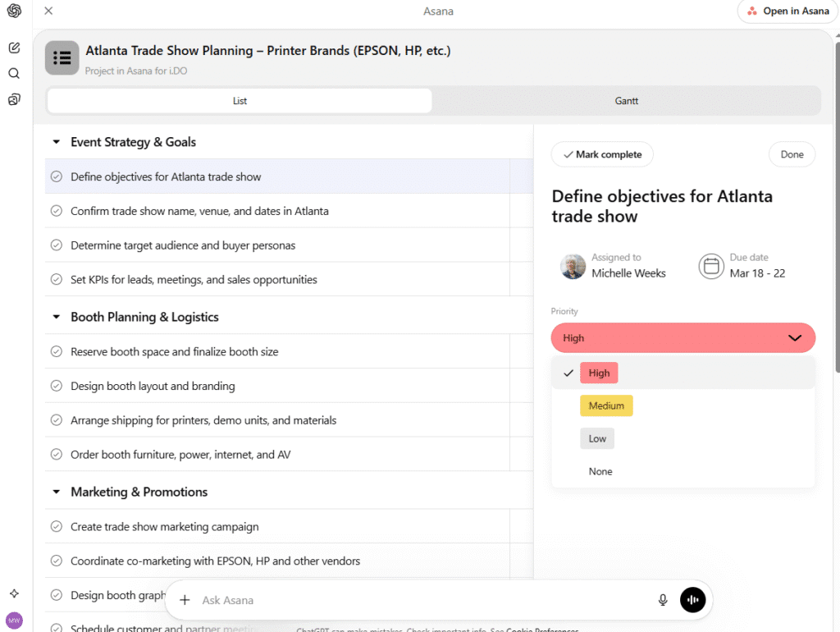Switch to the Gantt view tab

point(626,100)
